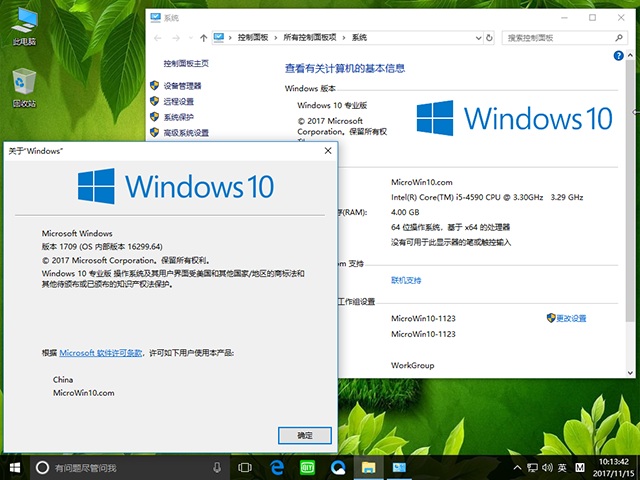Screen dimensions: 640x480
Task: Click the forward arrow in the System window
Action: (176, 38)
